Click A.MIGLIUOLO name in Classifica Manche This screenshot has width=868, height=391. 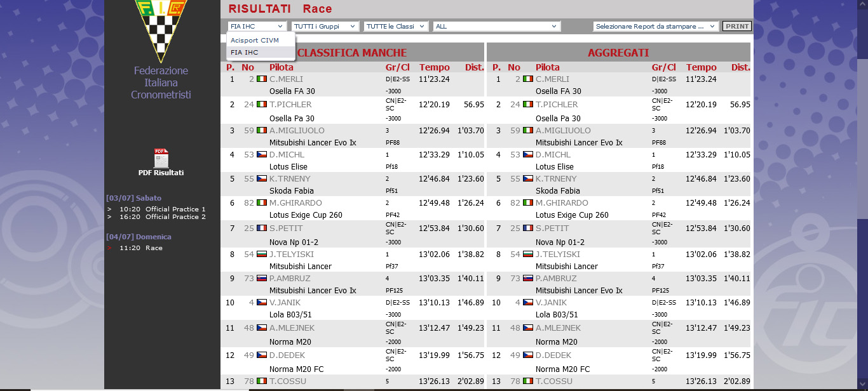coord(297,131)
